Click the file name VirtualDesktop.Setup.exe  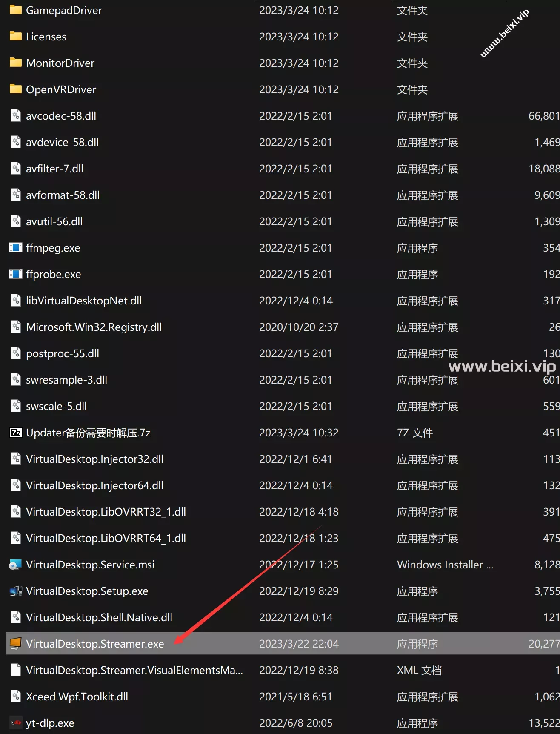tap(87, 591)
